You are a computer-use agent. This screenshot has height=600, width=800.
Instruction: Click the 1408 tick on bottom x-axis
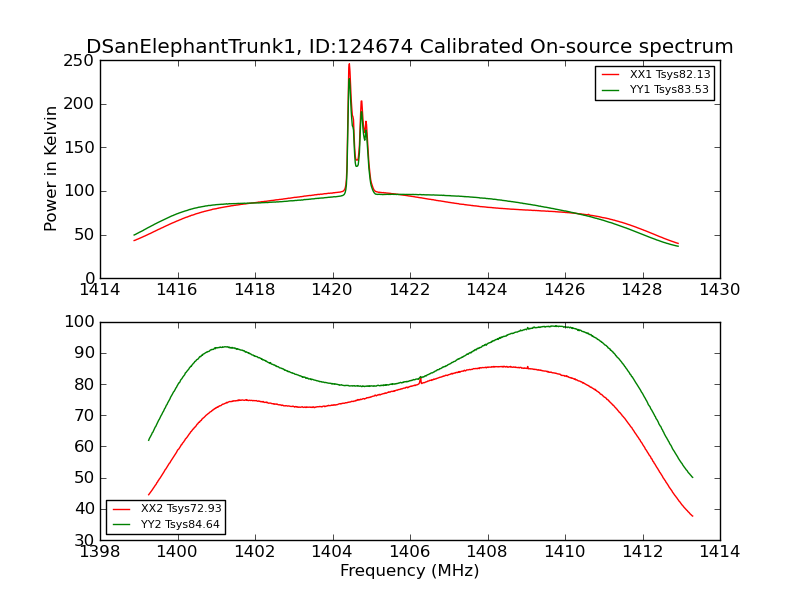pos(487,552)
